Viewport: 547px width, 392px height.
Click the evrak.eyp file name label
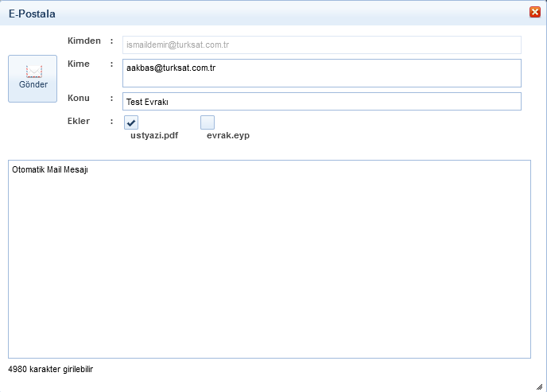[x=228, y=136]
